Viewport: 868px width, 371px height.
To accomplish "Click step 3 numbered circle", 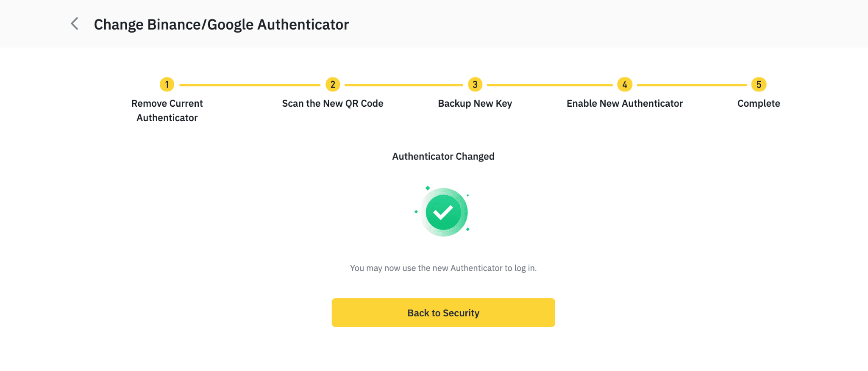I will [x=475, y=85].
